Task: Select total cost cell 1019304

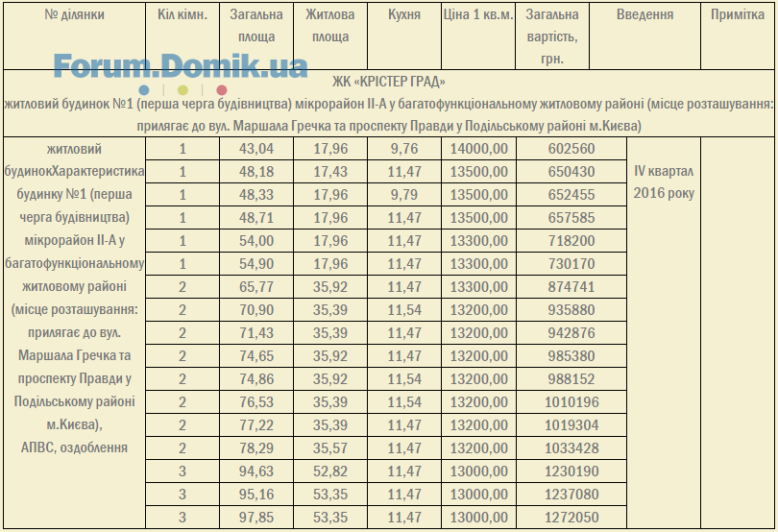Action: click(571, 425)
